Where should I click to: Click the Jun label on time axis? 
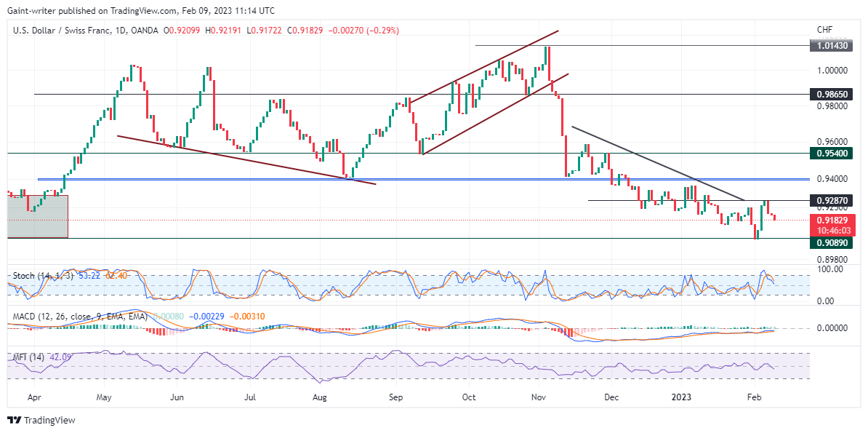[x=176, y=397]
